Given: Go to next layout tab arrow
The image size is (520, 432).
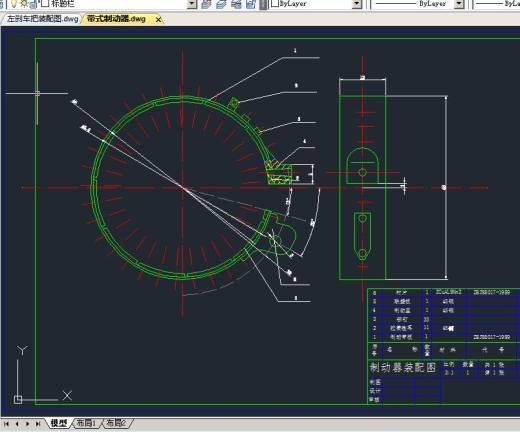Looking at the screenshot, I should pyautogui.click(x=27, y=424).
